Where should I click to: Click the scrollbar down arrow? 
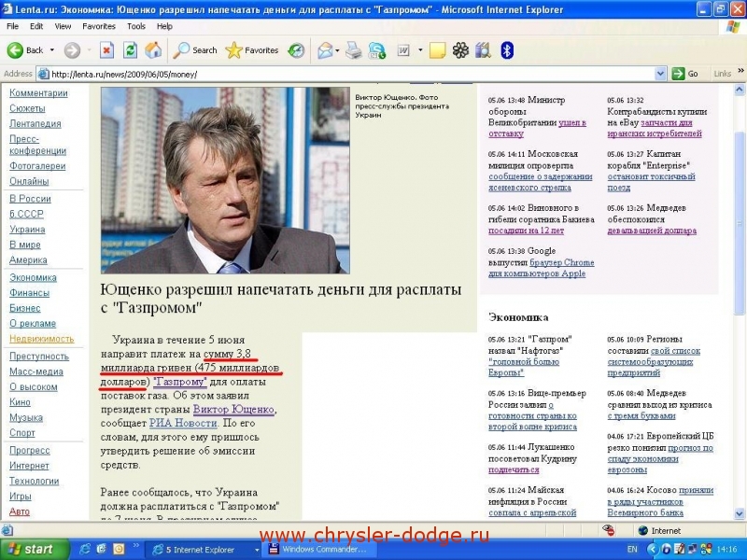click(x=740, y=513)
